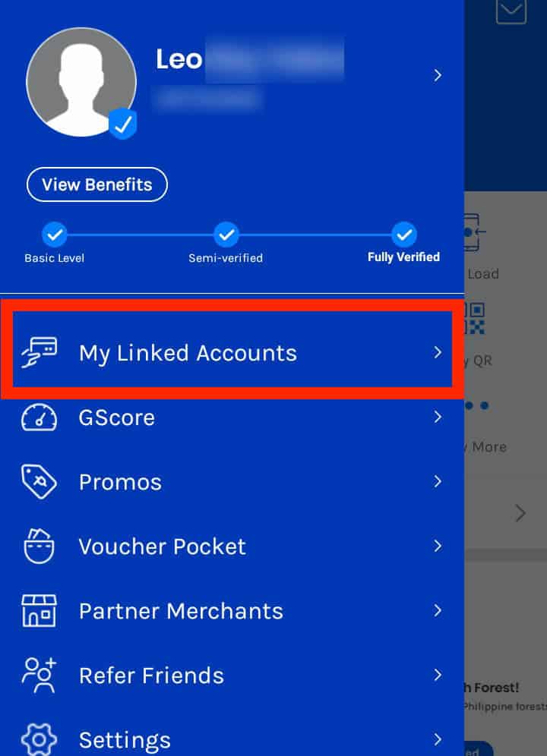Tap the My Linked Accounts card icon
This screenshot has width=547, height=756.
39,352
